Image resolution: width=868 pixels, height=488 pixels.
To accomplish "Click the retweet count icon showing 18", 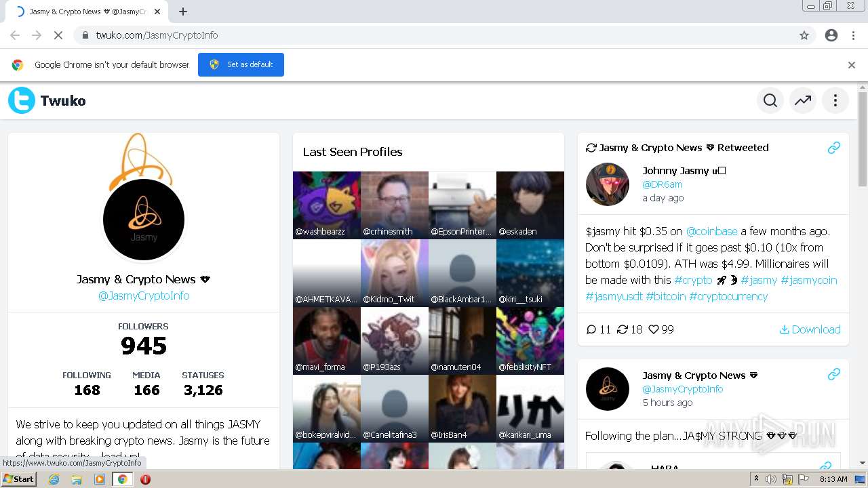I will point(623,329).
